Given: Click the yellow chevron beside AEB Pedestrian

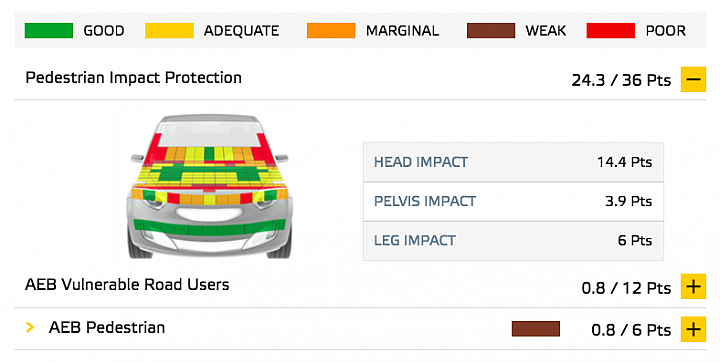Looking at the screenshot, I should coord(30,327).
